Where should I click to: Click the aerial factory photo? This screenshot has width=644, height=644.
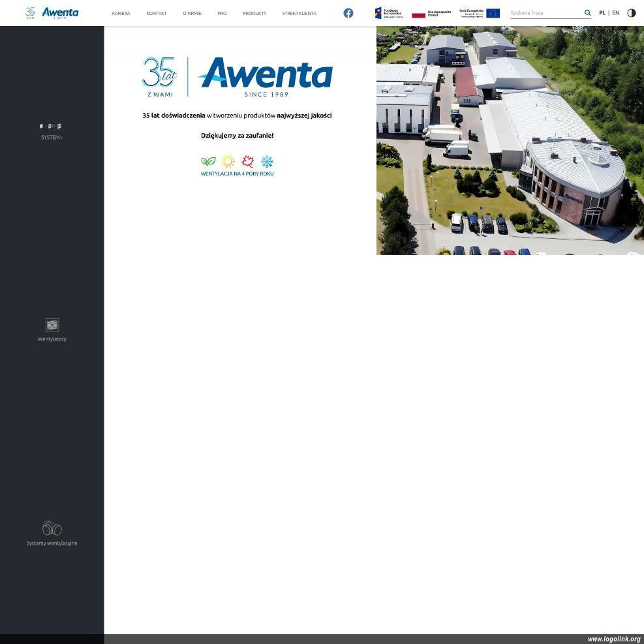510,140
